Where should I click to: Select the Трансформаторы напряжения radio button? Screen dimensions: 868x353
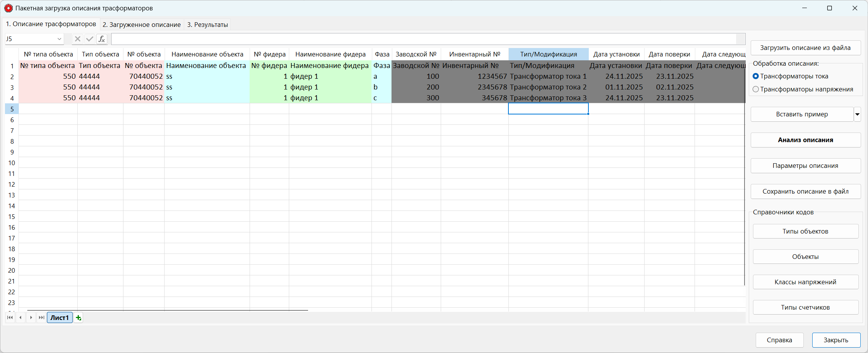tap(756, 89)
